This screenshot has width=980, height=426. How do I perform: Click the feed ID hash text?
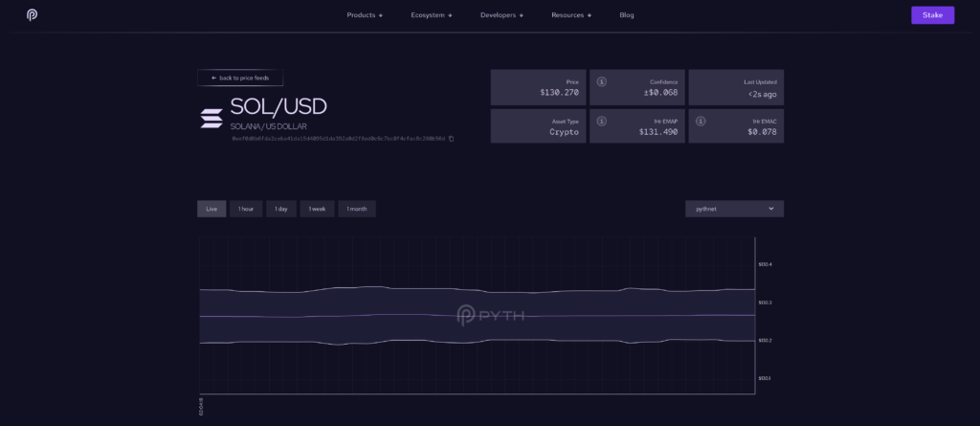coord(338,138)
